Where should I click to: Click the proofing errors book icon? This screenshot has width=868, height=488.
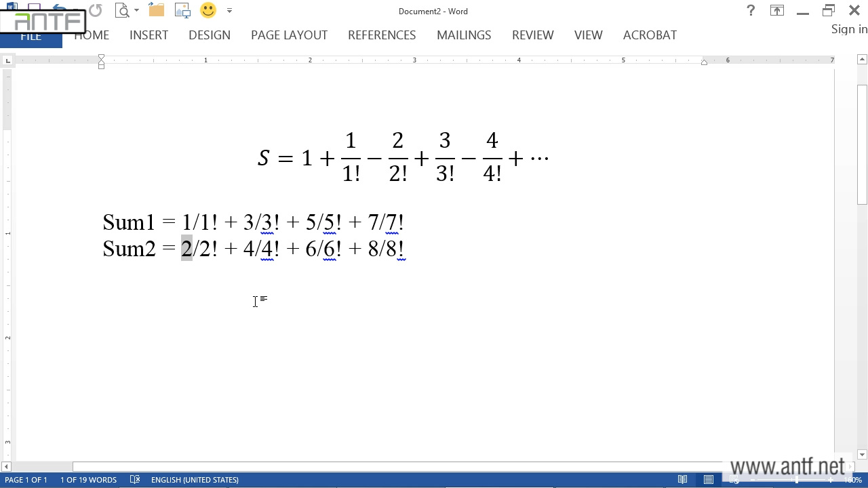[135, 480]
